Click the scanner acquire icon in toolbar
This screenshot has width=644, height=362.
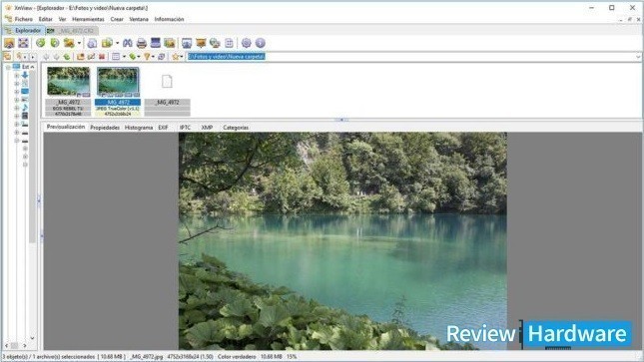tap(155, 43)
